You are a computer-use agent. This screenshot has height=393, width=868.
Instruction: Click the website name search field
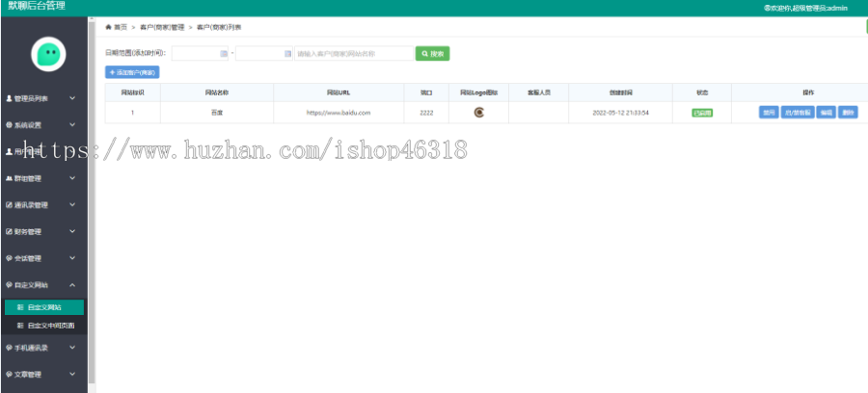354,54
